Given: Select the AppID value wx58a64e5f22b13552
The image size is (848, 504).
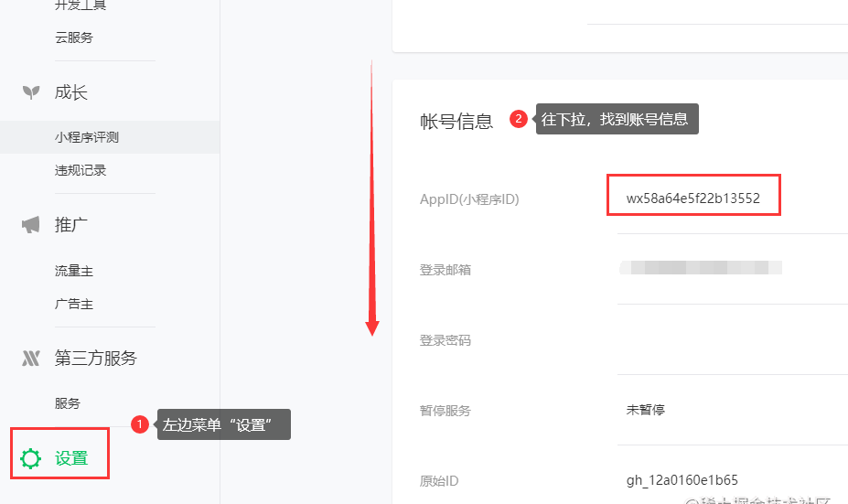Looking at the screenshot, I should tap(692, 198).
